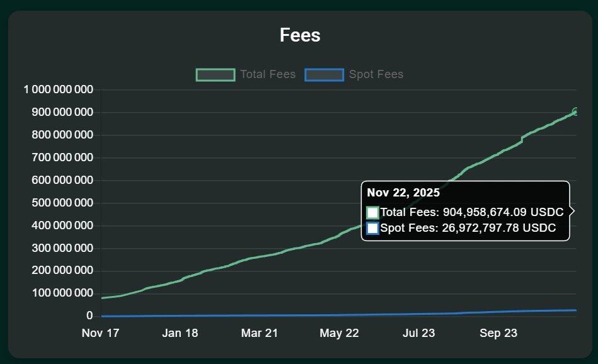The image size is (598, 364).
Task: Click the green Total Fees box in tooltip
Action: (372, 213)
